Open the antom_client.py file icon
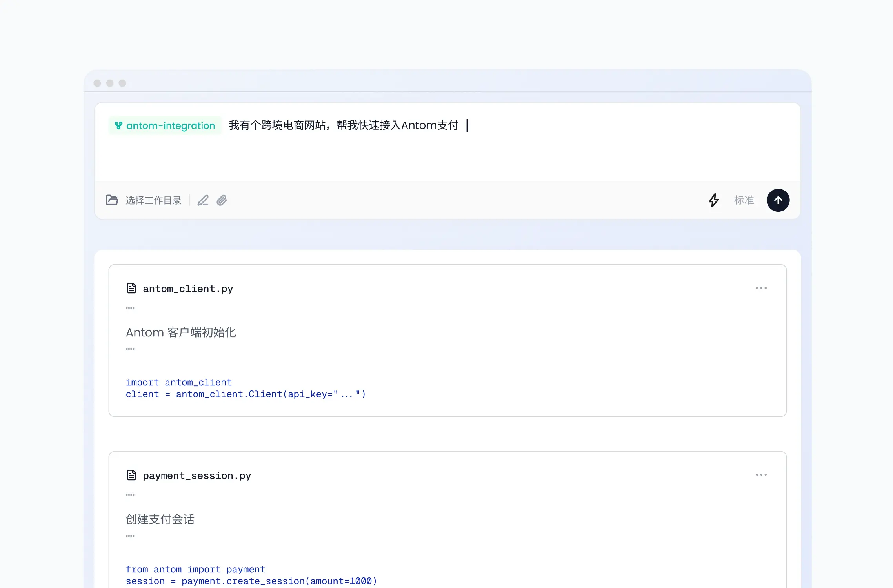The width and height of the screenshot is (893, 588). [x=131, y=288]
